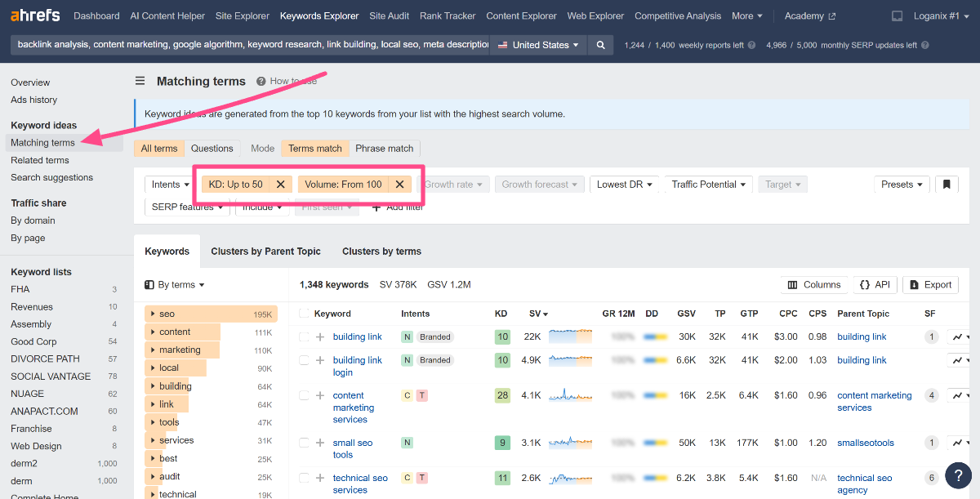Click SF count badge 6 for technical seo services
The height and width of the screenshot is (499, 980).
pyautogui.click(x=931, y=479)
